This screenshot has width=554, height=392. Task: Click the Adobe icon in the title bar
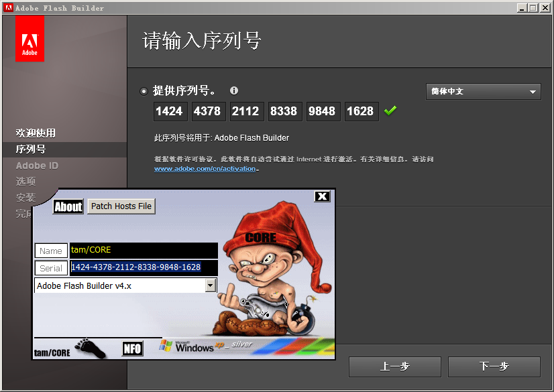coord(8,8)
